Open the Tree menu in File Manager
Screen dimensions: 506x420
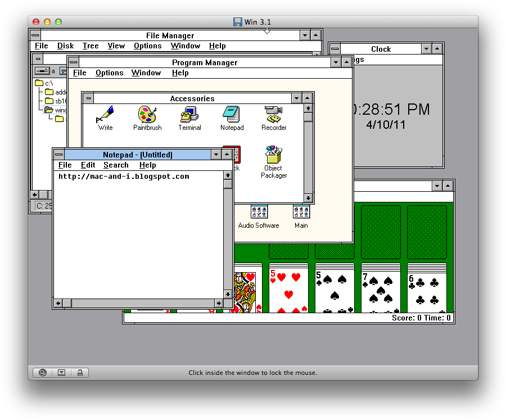pos(91,46)
